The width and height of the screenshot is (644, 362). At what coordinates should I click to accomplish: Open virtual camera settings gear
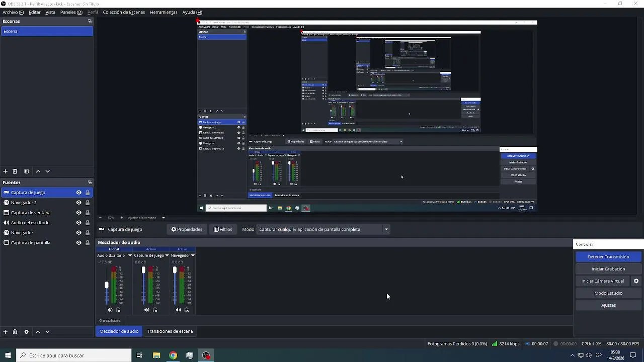(x=636, y=281)
